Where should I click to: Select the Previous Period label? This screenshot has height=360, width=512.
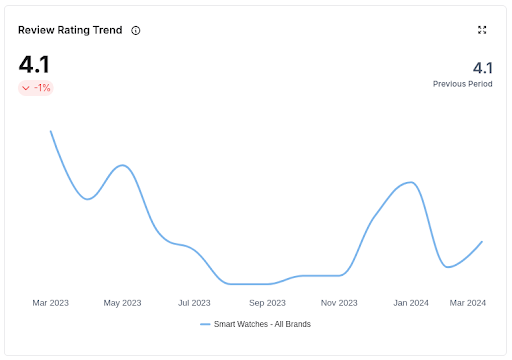462,84
